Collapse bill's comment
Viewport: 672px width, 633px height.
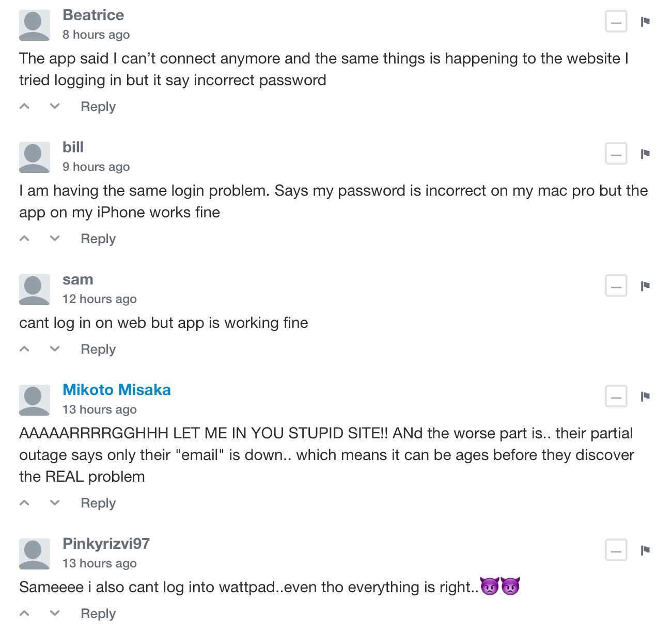pos(616,154)
